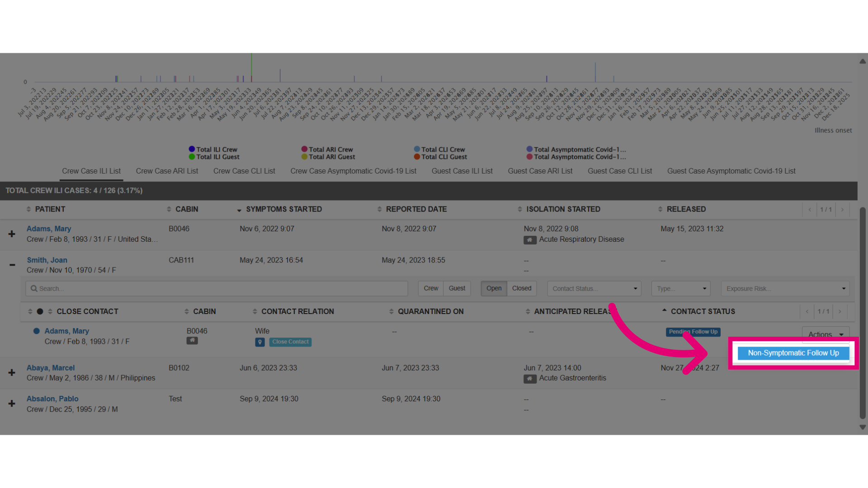Open the Exposure Risk dropdown
Screen dimensions: 868x488
point(785,289)
